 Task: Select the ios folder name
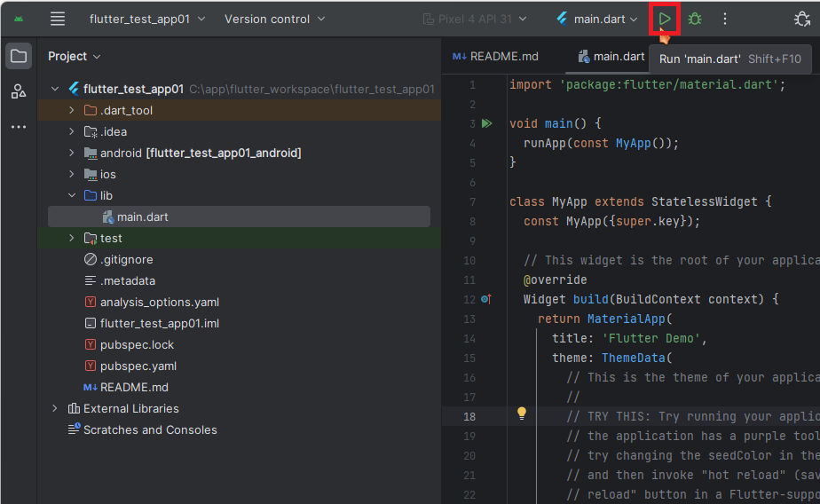coord(107,174)
